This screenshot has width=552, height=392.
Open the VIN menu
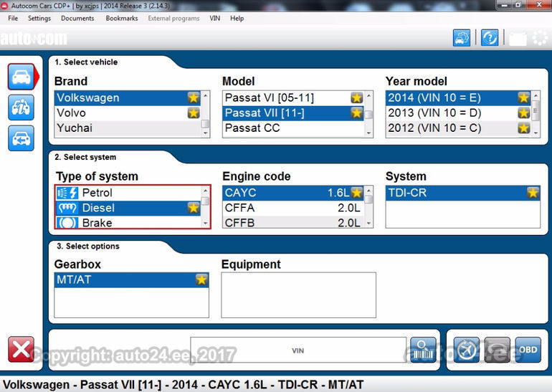coord(215,19)
